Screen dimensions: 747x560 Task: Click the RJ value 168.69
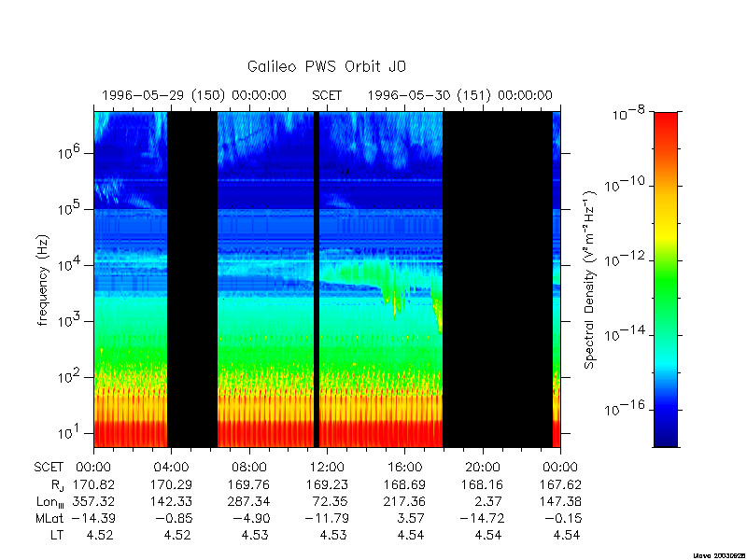(405, 484)
